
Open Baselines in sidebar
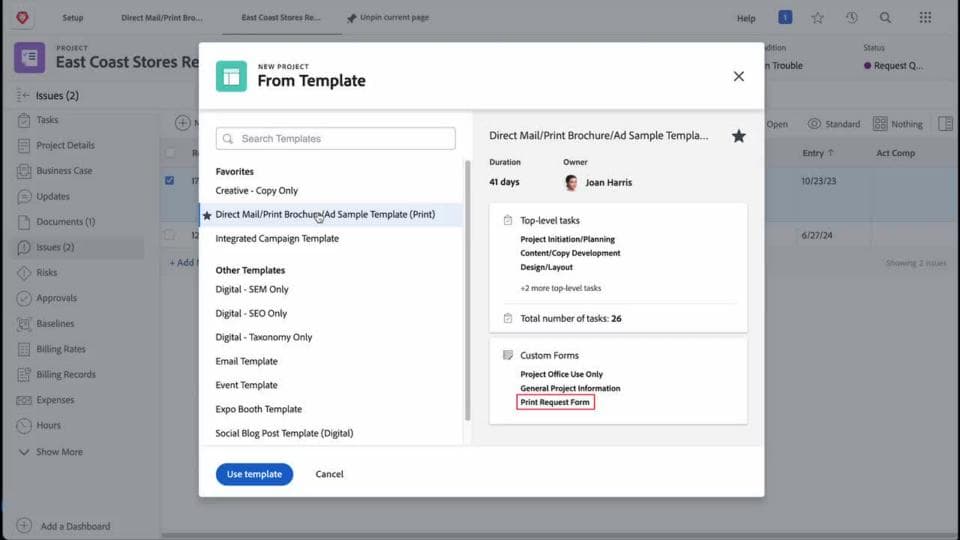55,323
